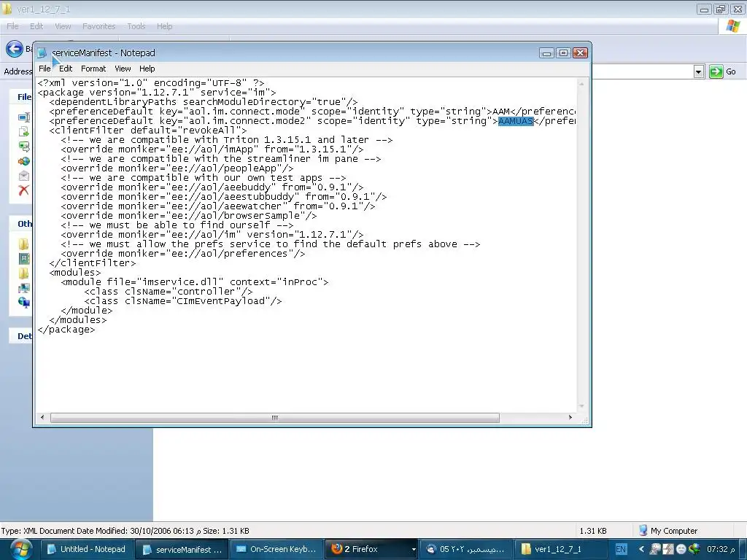Open the Tools menu in the Explorer window
This screenshot has height=560, width=747.
[136, 26]
